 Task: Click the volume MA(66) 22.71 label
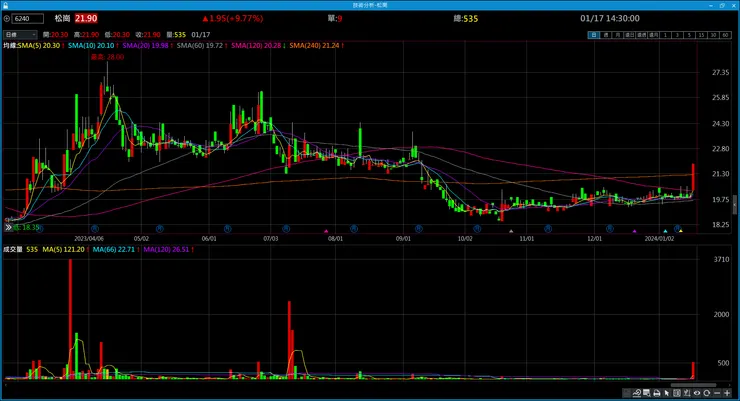tap(114, 250)
